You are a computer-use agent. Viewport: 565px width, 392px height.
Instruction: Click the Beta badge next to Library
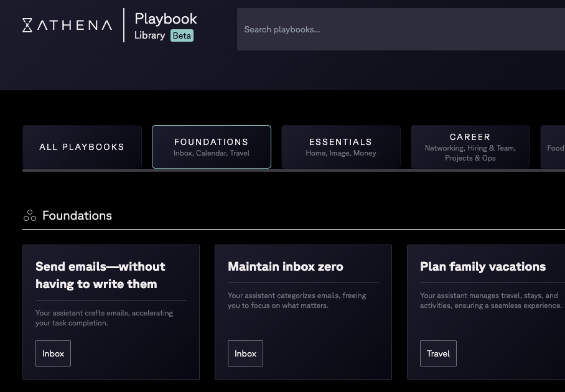[x=182, y=35]
